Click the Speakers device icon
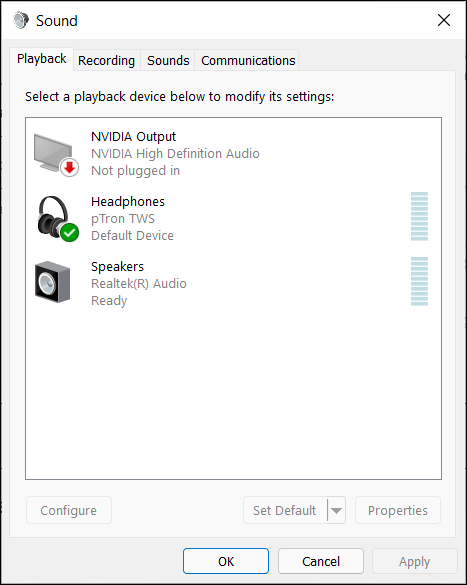Screen dimensions: 467x585 pyautogui.click(x=53, y=282)
